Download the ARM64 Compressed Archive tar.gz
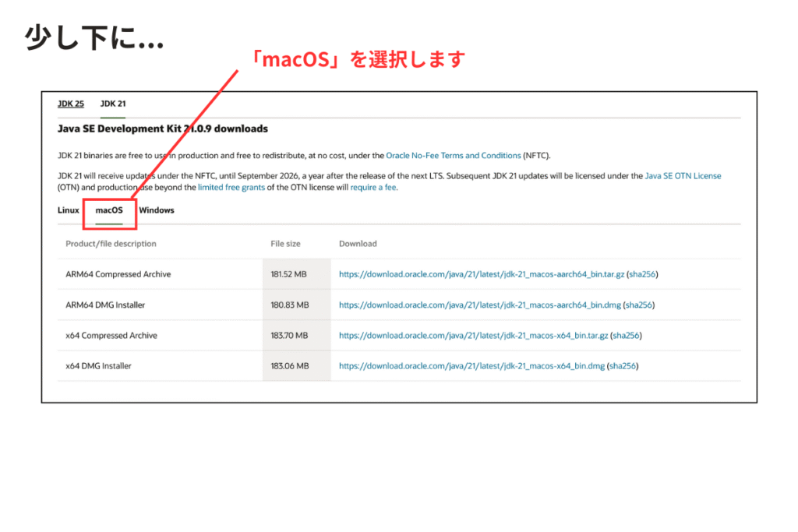Screen dimensions: 798x532 click(481, 274)
